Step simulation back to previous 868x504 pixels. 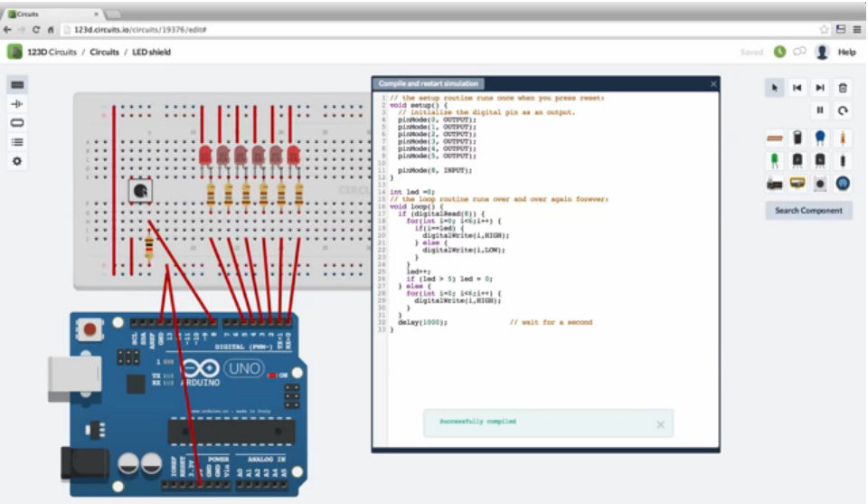tap(797, 88)
